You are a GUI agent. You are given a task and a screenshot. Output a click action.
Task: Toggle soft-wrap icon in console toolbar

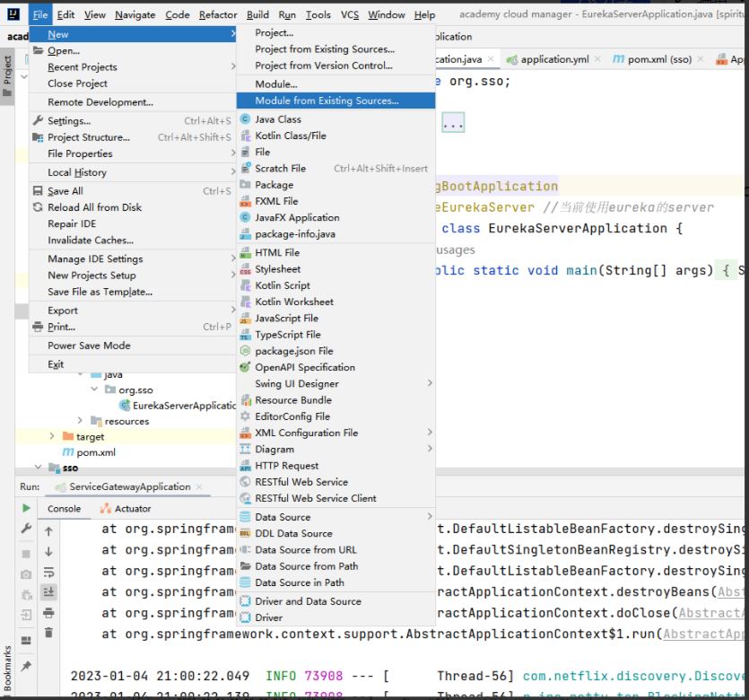[48, 572]
